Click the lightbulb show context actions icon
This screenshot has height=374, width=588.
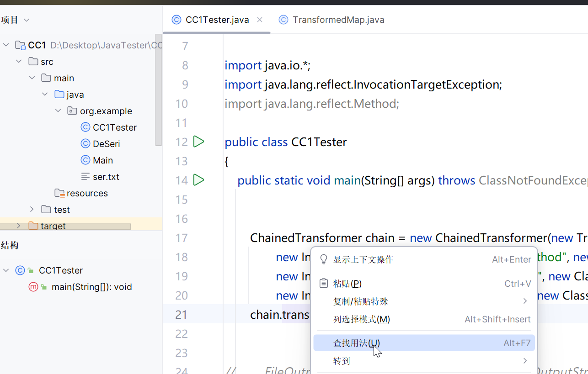(x=324, y=260)
